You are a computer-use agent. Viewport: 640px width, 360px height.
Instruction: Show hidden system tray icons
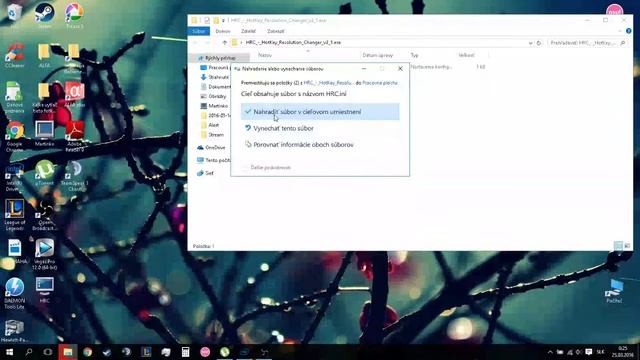[x=550, y=352]
